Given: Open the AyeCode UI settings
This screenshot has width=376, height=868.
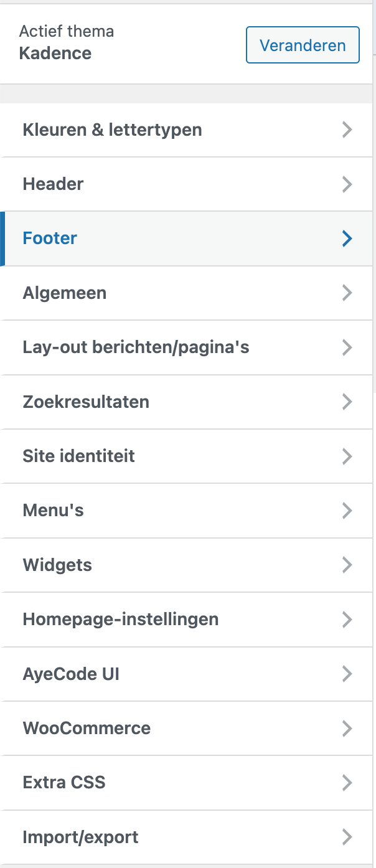Looking at the screenshot, I should click(x=71, y=674).
